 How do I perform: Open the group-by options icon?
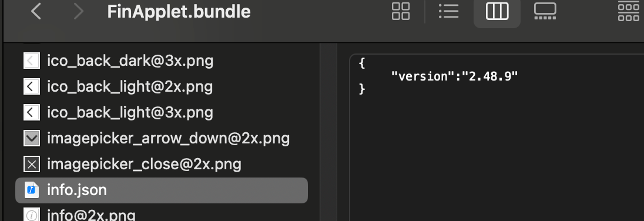pyautogui.click(x=628, y=11)
